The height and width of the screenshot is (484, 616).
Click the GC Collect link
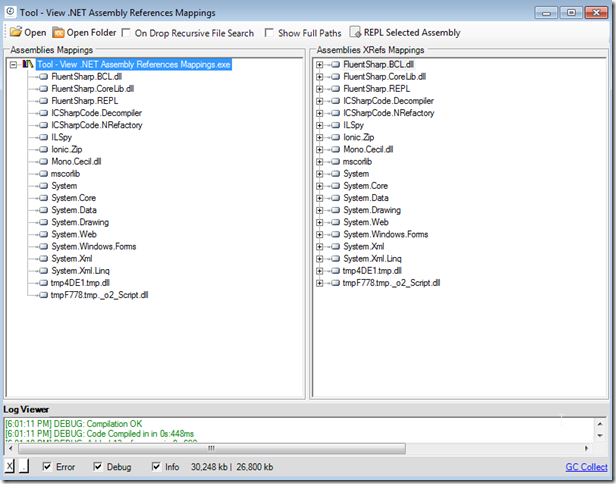(x=587, y=467)
